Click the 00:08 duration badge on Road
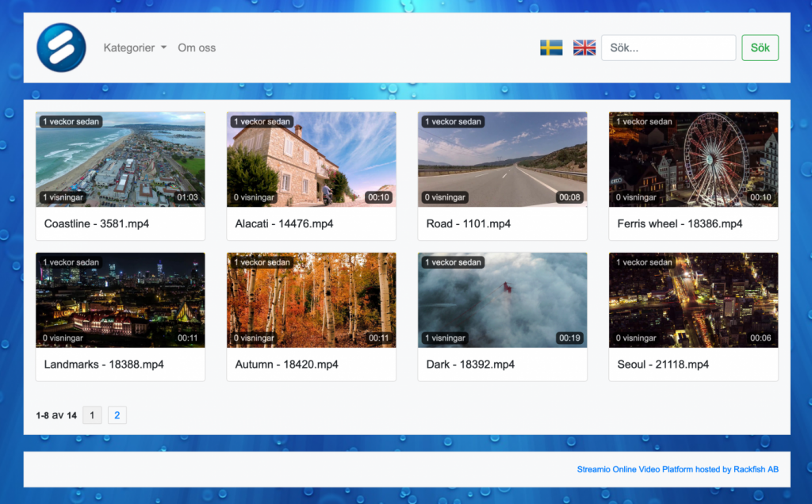The width and height of the screenshot is (812, 504). [x=569, y=197]
